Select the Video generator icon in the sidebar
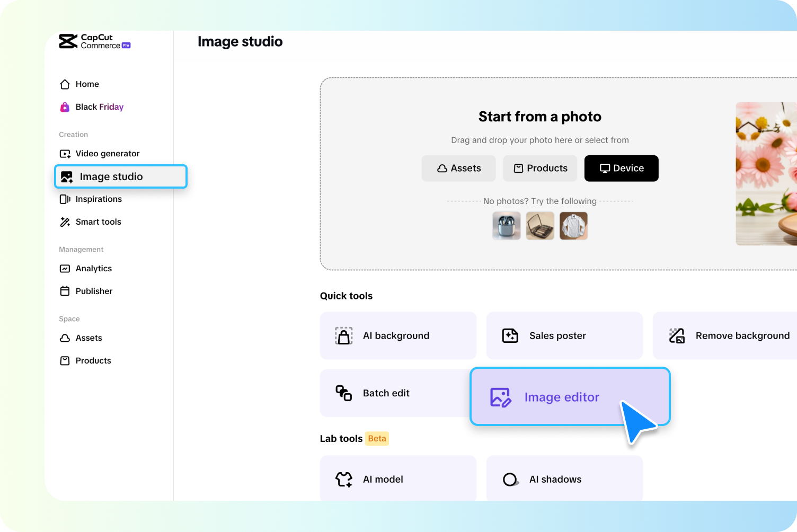Screen dimensions: 797x532 coord(65,154)
